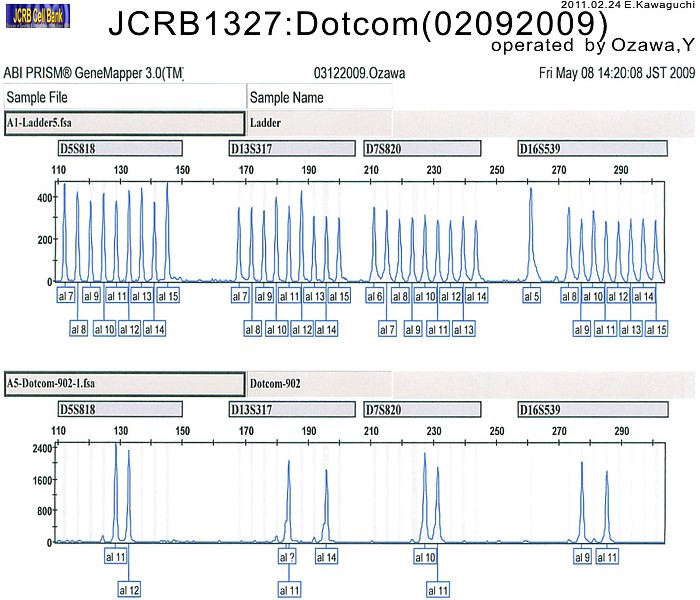
Task: Select Dotcom-902 D7S820 'al 10' allele call
Action: pyautogui.click(x=425, y=557)
